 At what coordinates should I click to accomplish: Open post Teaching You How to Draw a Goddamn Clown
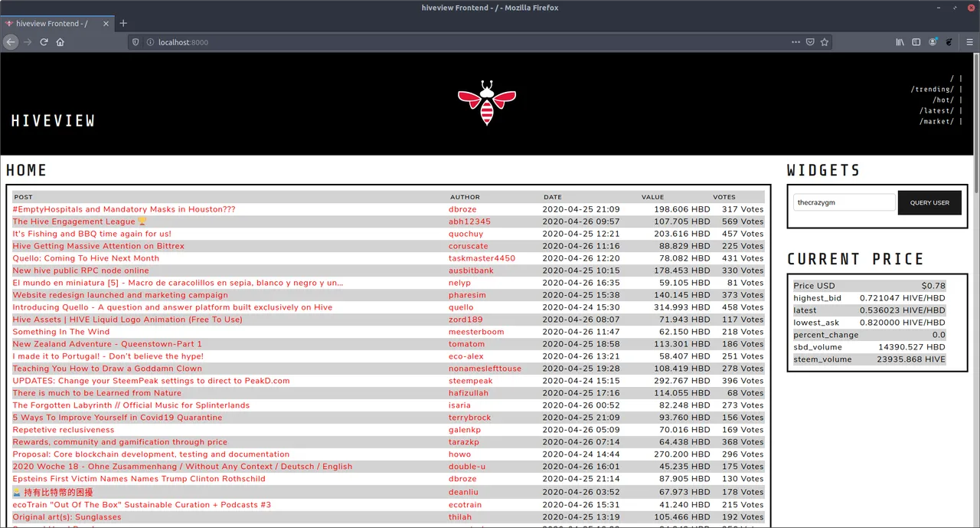pos(107,369)
